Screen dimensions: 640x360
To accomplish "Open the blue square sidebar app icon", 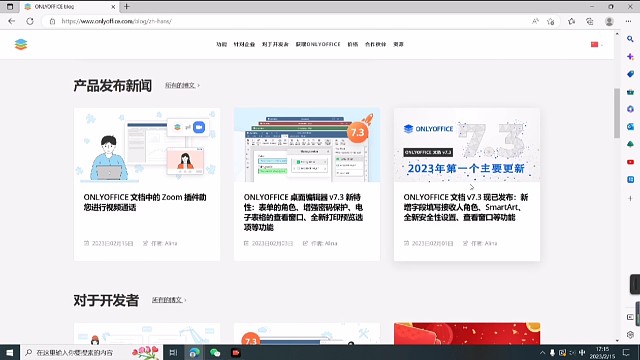I will [630, 180].
